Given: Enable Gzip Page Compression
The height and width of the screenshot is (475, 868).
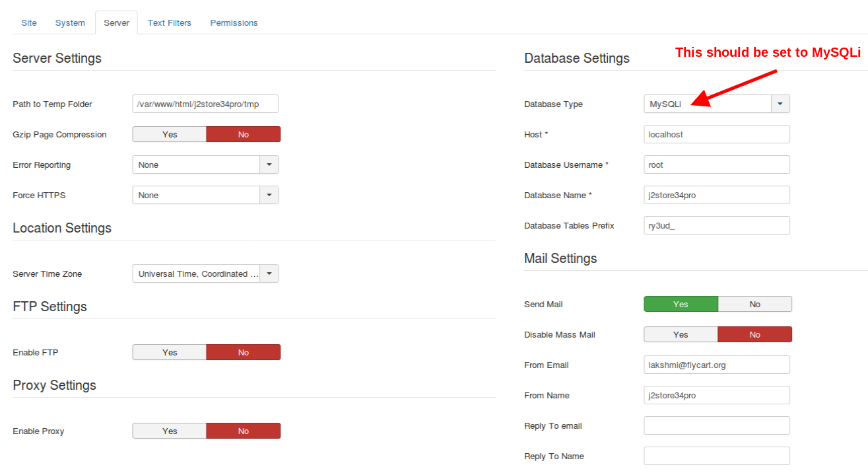Looking at the screenshot, I should [169, 133].
